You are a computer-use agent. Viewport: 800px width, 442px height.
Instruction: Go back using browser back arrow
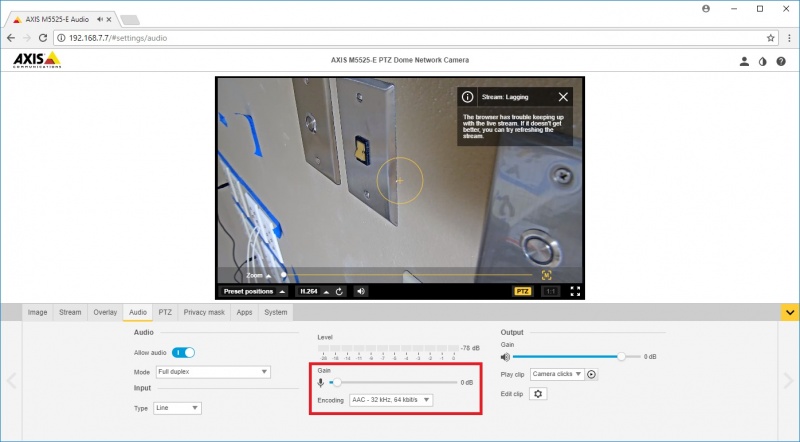(11, 38)
